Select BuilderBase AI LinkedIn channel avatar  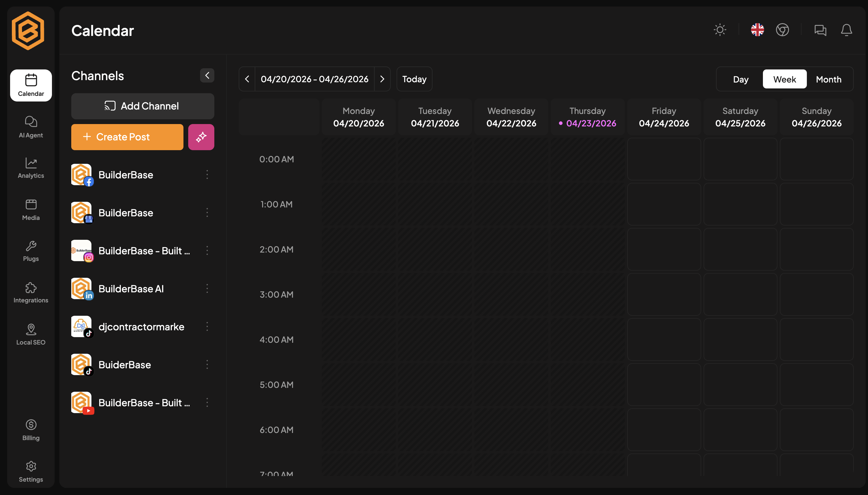82,289
